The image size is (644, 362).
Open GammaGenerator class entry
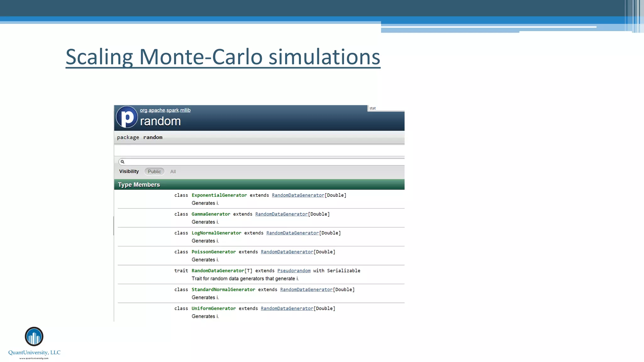coord(211,214)
